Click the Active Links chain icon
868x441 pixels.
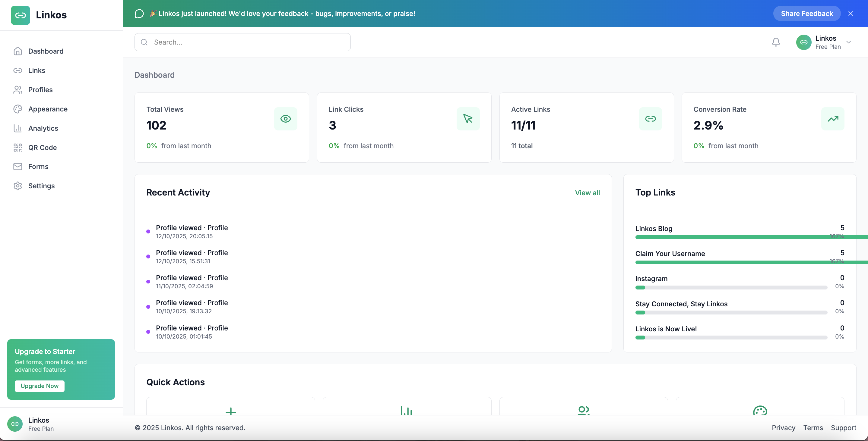click(x=650, y=119)
